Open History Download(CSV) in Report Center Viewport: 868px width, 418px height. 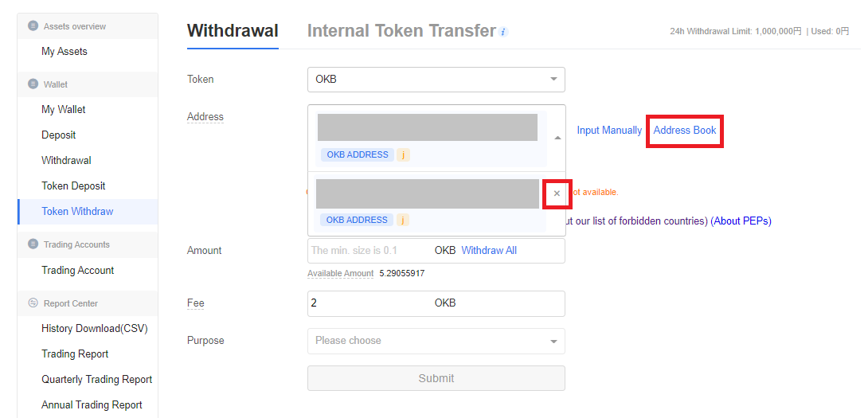tap(95, 328)
